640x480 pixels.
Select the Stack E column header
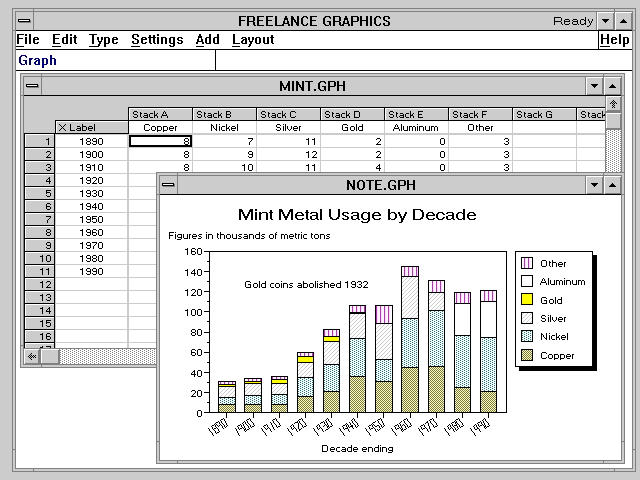(x=416, y=114)
